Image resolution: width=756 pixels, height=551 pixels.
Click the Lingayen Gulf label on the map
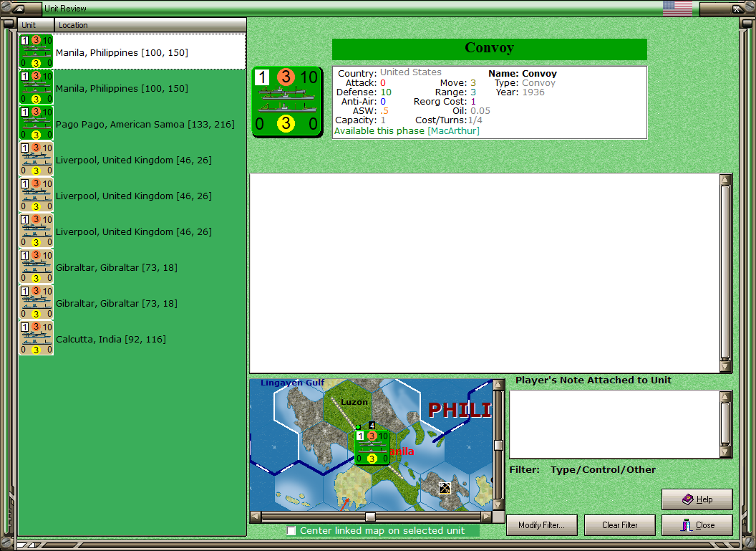(292, 383)
